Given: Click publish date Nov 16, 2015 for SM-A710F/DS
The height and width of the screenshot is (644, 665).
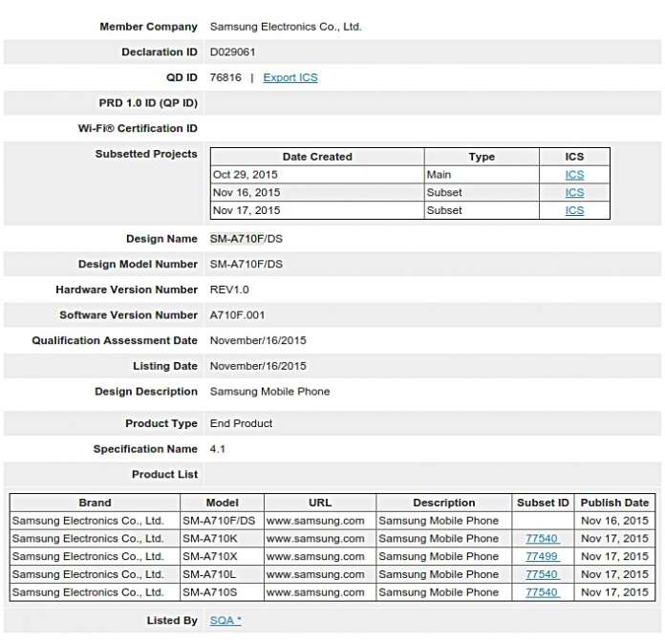Looking at the screenshot, I should pyautogui.click(x=614, y=521).
